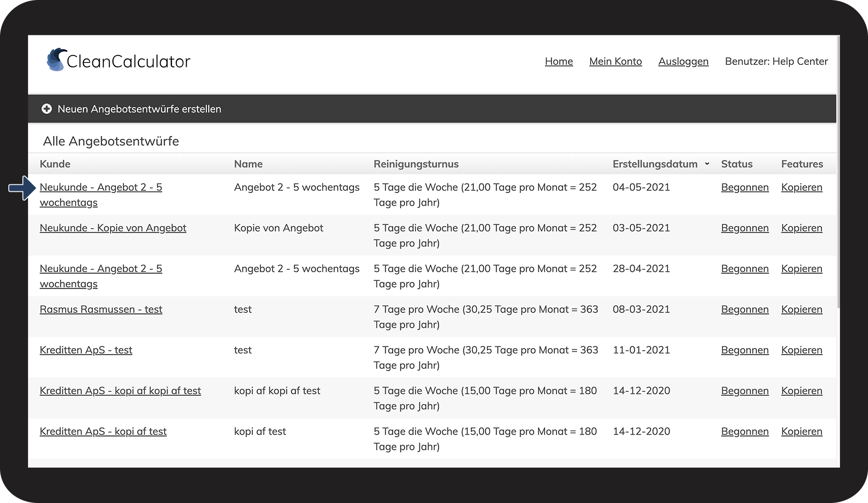Click the CleanCalculator logo icon
This screenshot has height=503, width=868.
pyautogui.click(x=56, y=60)
